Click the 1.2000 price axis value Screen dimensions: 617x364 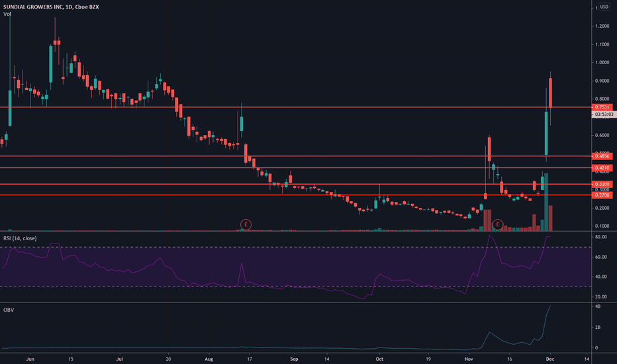pyautogui.click(x=602, y=26)
